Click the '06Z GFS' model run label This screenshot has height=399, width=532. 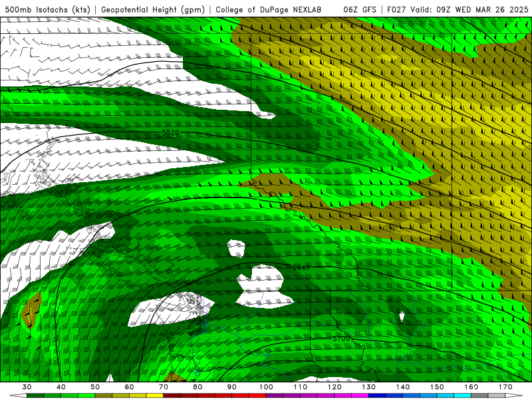click(x=360, y=9)
